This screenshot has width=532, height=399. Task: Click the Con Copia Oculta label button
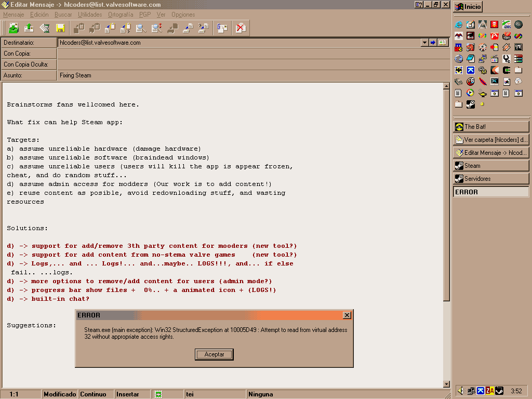[29, 64]
